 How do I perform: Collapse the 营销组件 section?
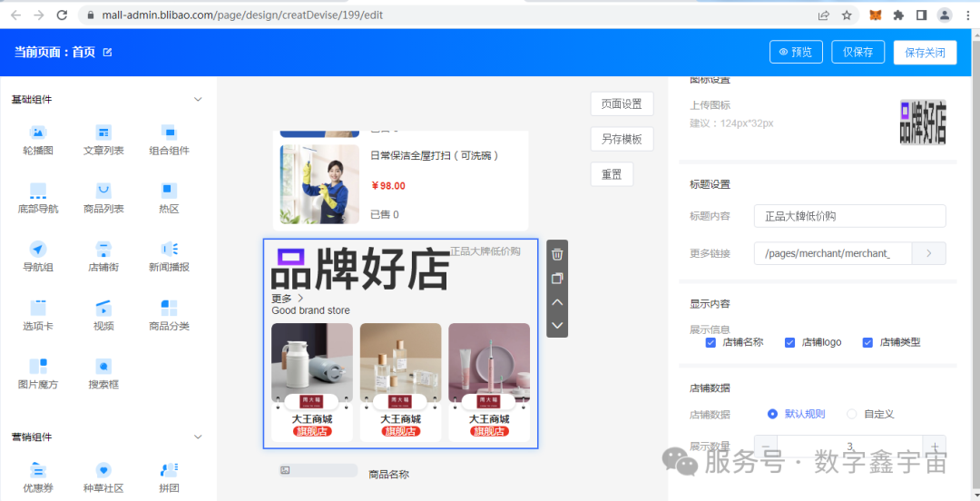198,437
